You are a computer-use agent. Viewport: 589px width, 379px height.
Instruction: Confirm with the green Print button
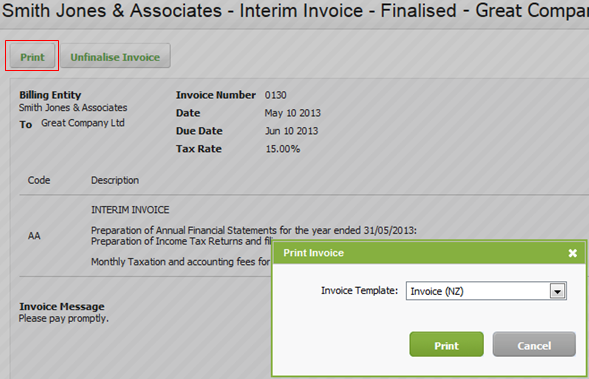[446, 344]
